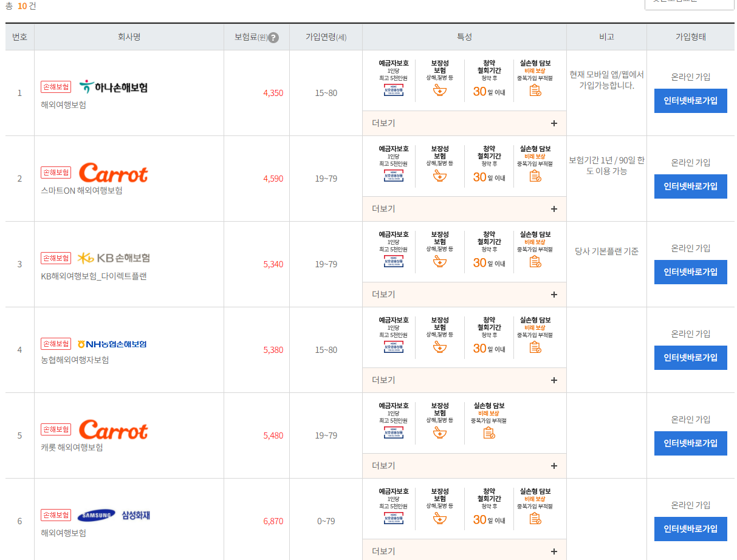The image size is (737, 560).
Task: Click product name 캐롯 해외여행보험
Action: point(72,448)
